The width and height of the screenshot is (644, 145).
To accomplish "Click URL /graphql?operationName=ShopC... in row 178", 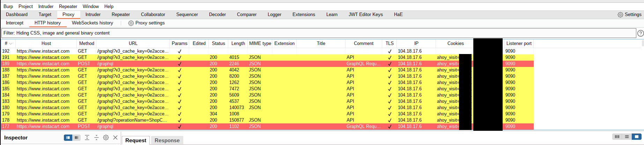I will point(132,120).
